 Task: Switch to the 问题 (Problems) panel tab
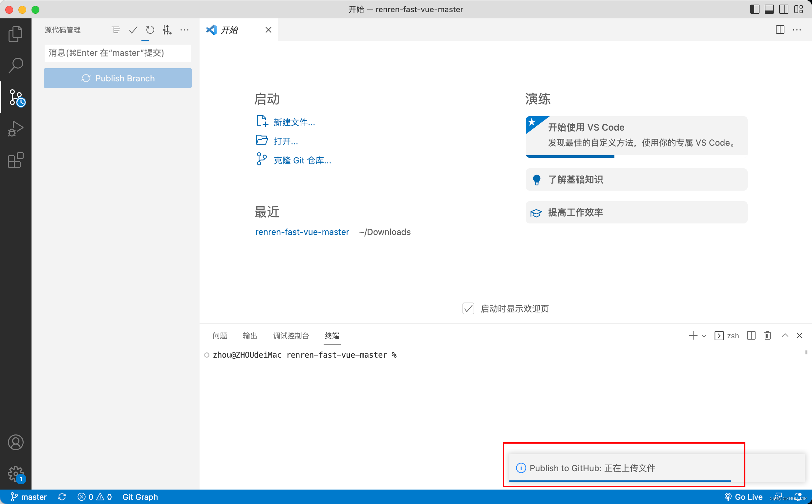coord(220,336)
